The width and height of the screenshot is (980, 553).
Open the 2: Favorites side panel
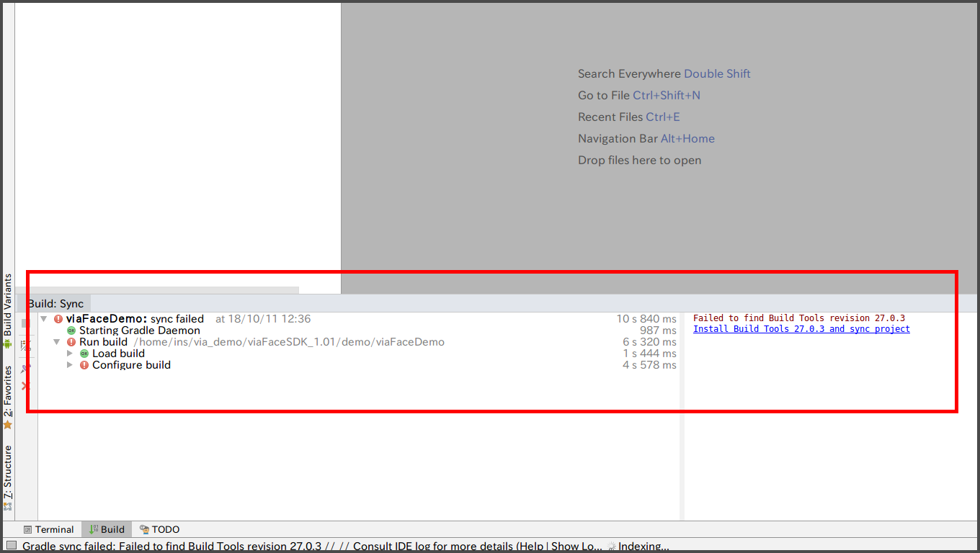[8, 397]
